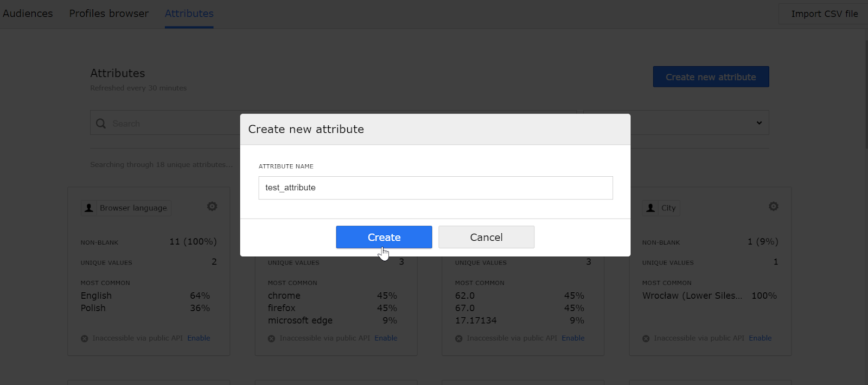Click the chrome value row

(x=333, y=296)
